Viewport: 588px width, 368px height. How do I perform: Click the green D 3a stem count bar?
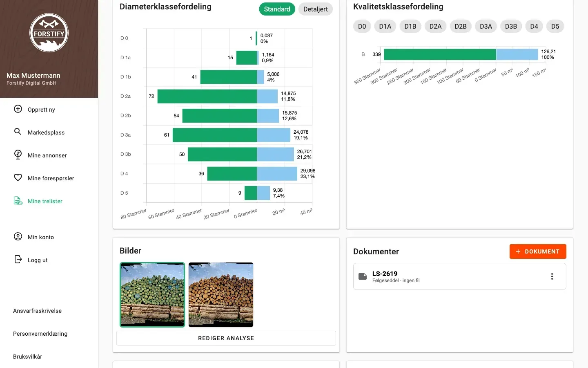click(x=215, y=135)
